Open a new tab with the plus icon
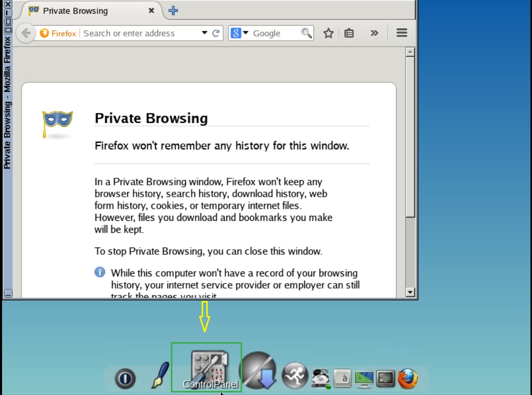Viewport: 532px width, 395px height. [x=173, y=10]
